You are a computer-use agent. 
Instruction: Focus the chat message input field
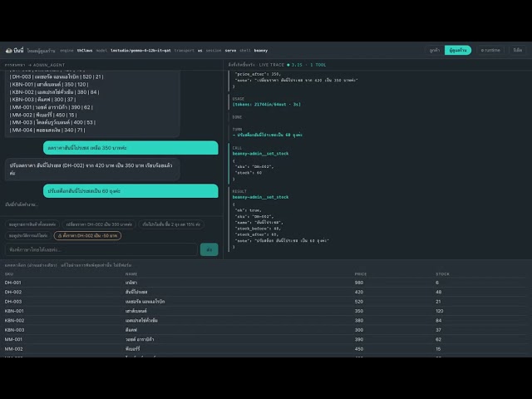[x=101, y=249]
